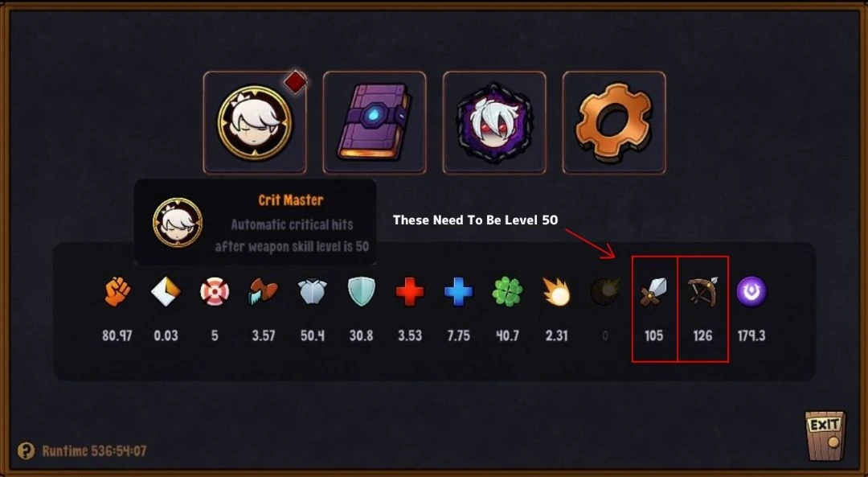This screenshot has width=868, height=477.
Task: Open the white-haired character profile tab
Action: [x=255, y=122]
